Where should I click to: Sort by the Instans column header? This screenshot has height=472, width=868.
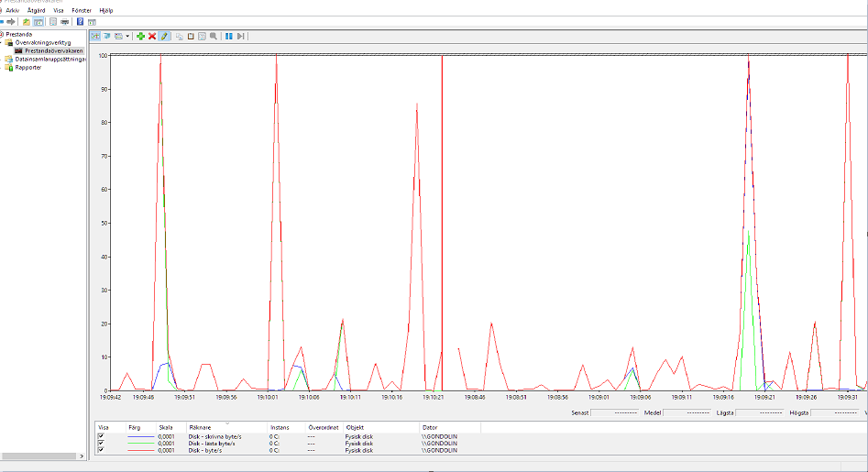point(286,428)
